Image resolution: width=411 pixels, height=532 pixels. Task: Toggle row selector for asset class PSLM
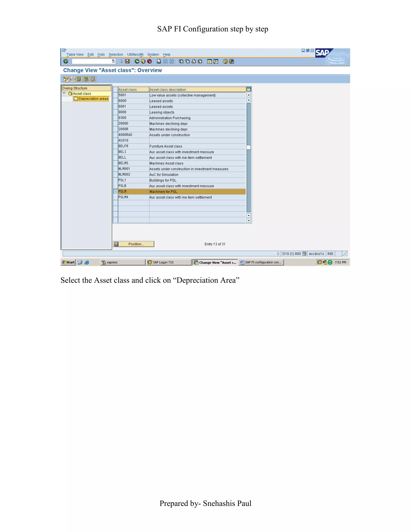click(x=116, y=192)
